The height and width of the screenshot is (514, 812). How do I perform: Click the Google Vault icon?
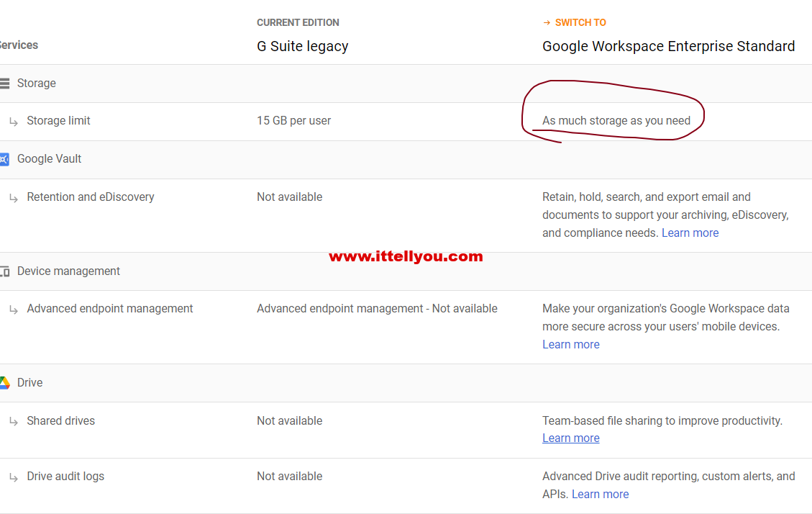[4, 159]
